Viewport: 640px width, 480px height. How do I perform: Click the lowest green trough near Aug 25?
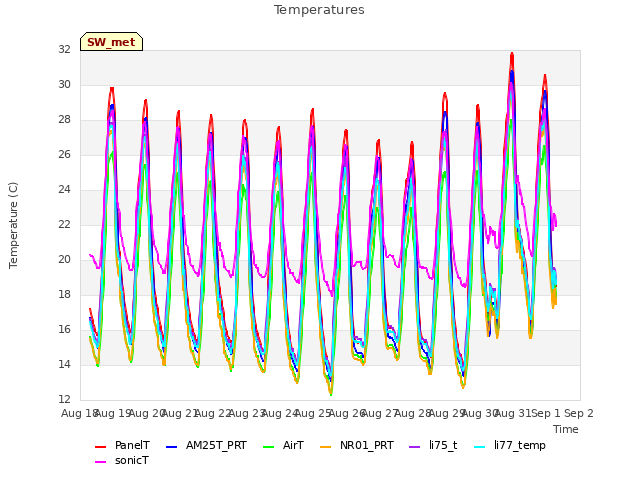point(331,394)
